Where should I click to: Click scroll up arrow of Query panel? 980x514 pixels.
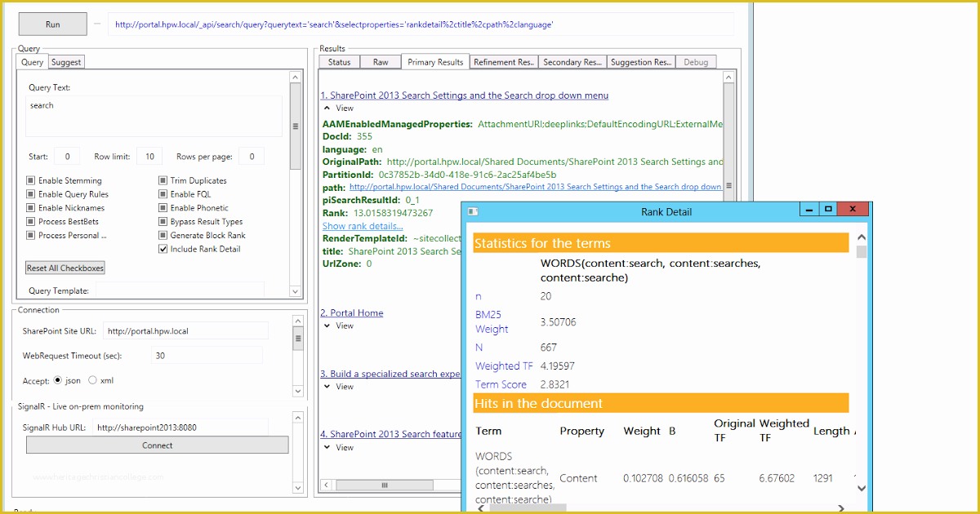[x=296, y=78]
